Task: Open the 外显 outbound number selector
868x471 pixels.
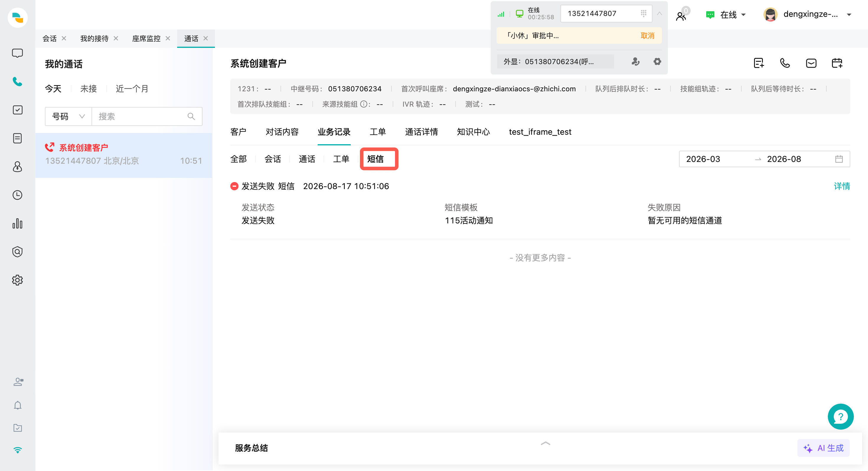Action: [x=555, y=62]
